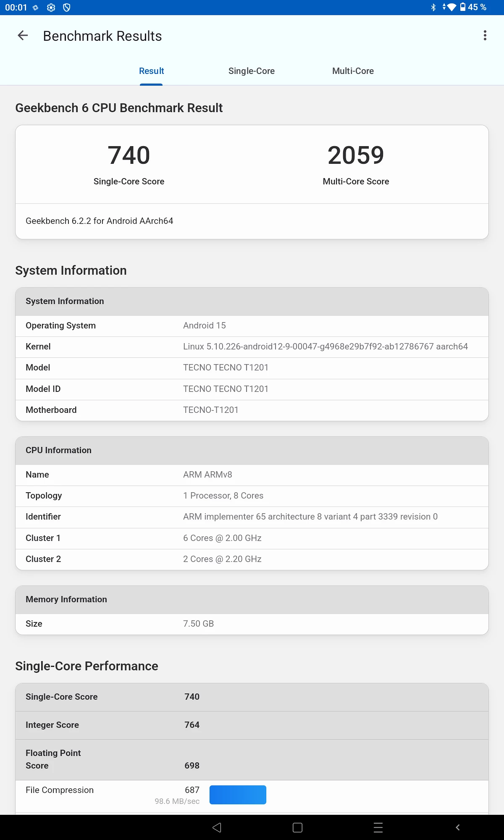Tap the Bluetooth status icon
The image size is (504, 840).
tap(433, 8)
